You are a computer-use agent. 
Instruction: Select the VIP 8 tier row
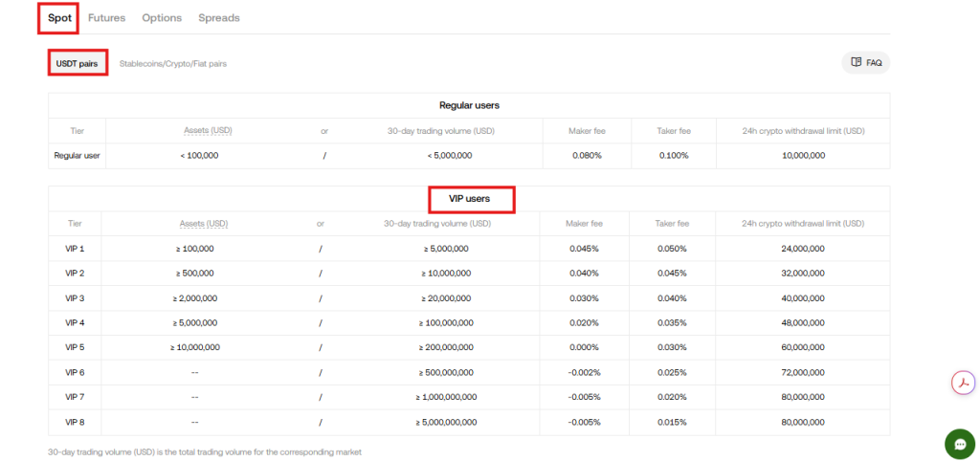pyautogui.click(x=469, y=423)
